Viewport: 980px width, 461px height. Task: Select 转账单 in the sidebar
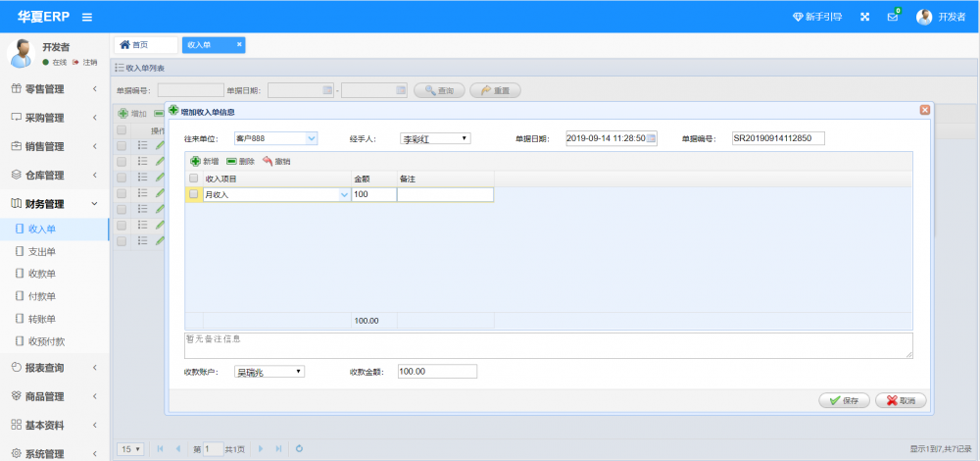point(54,319)
